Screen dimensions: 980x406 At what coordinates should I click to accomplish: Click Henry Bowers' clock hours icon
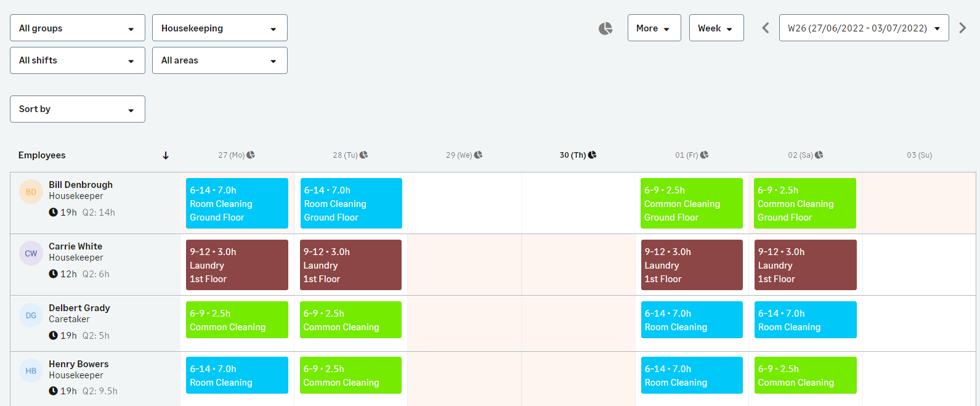click(x=54, y=391)
